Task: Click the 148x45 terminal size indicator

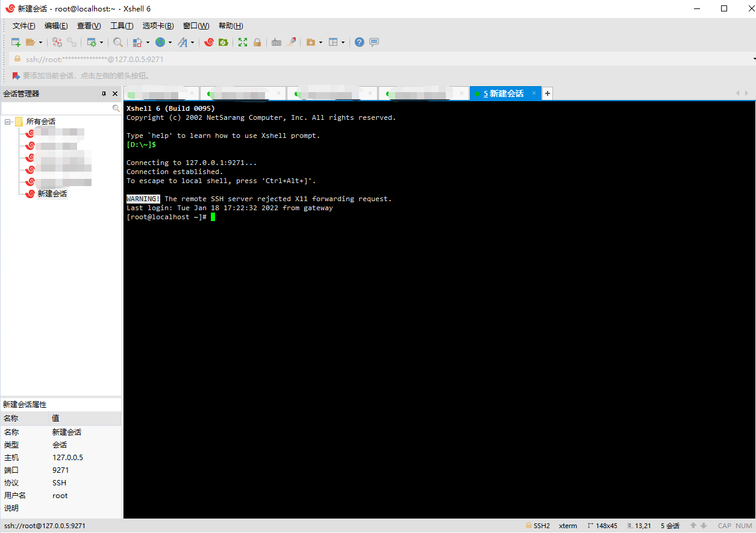Action: pos(602,526)
